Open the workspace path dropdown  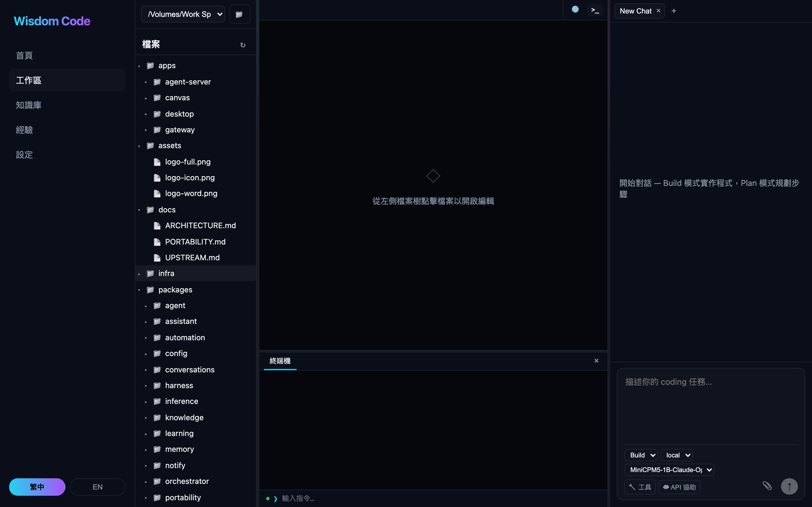coord(183,14)
